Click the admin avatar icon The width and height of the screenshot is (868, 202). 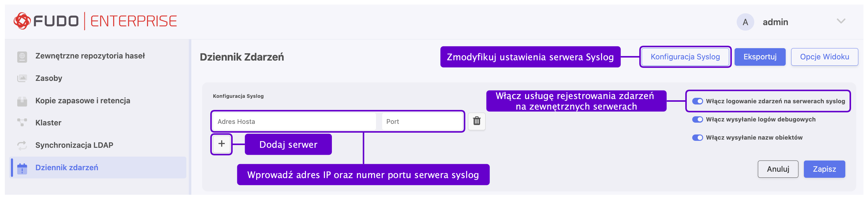coord(745,22)
